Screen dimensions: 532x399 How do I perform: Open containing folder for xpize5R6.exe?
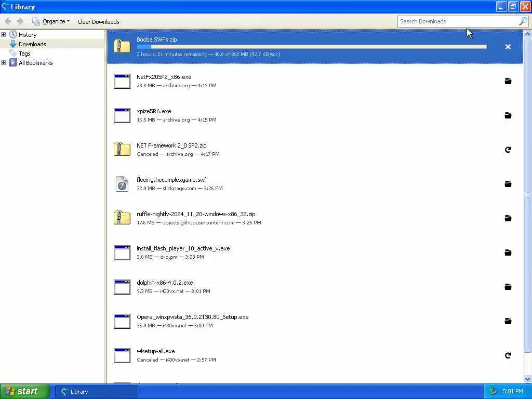(x=508, y=115)
